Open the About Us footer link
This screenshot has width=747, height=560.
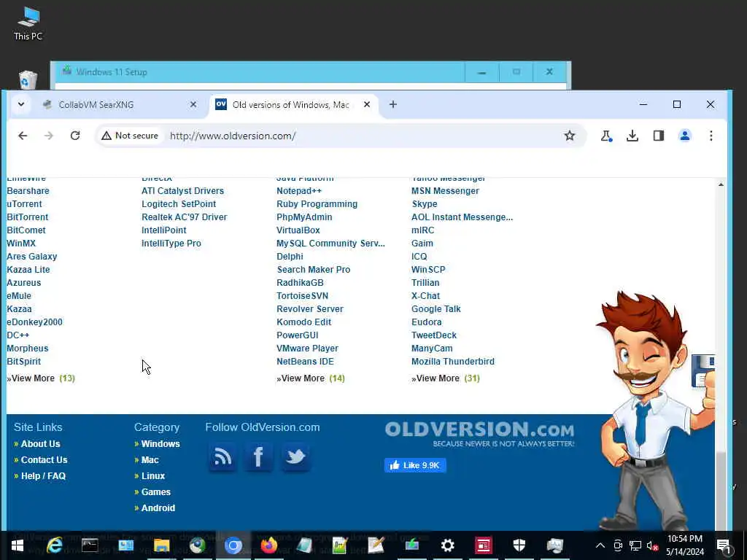[41, 444]
